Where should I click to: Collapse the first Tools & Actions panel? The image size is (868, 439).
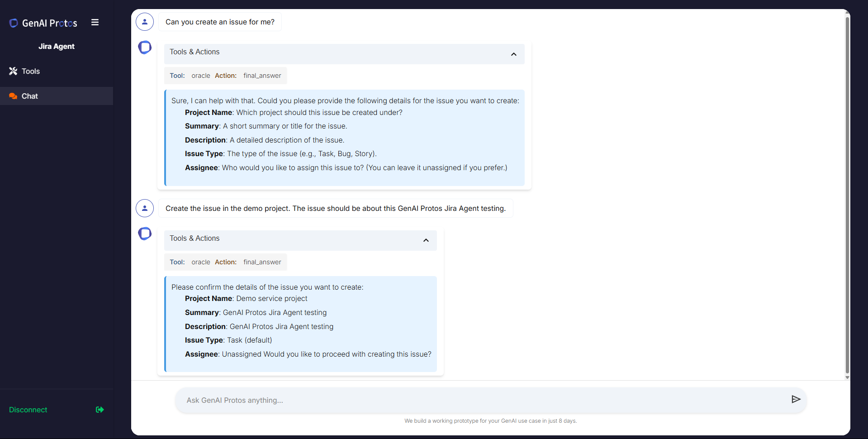pos(514,54)
